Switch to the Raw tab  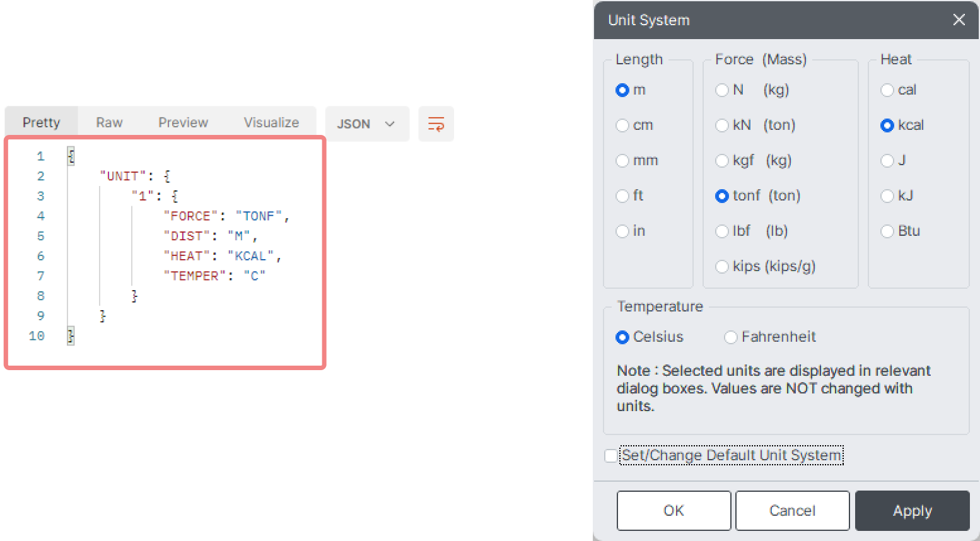109,122
